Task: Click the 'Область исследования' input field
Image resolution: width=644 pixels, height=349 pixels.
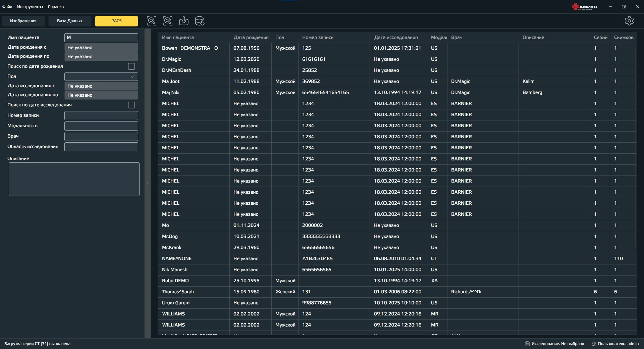Action: pos(101,147)
